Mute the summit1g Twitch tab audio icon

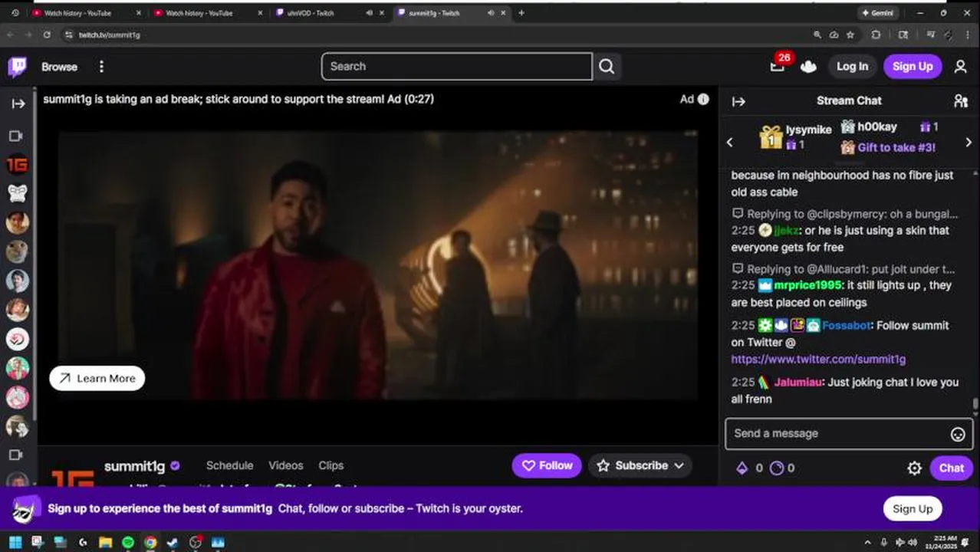coord(491,13)
